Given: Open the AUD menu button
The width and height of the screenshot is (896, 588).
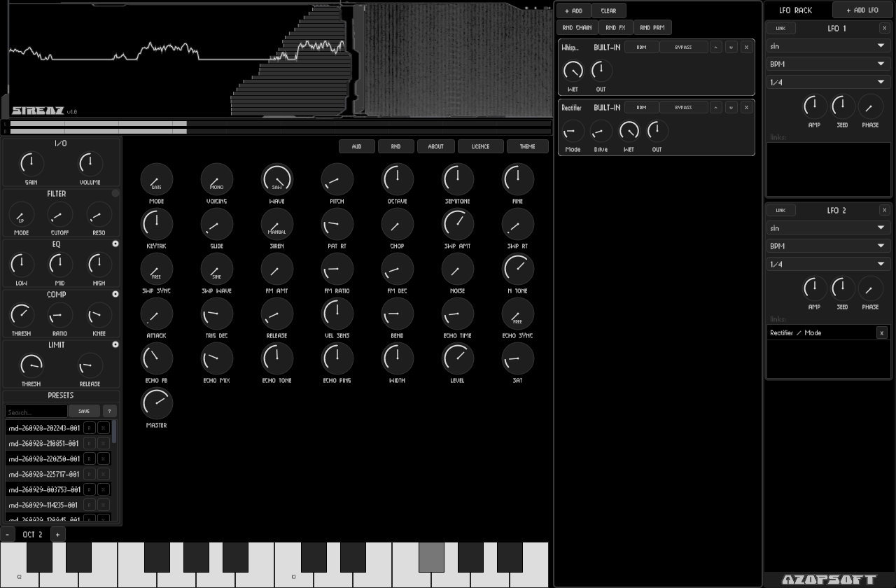Looking at the screenshot, I should 357,146.
